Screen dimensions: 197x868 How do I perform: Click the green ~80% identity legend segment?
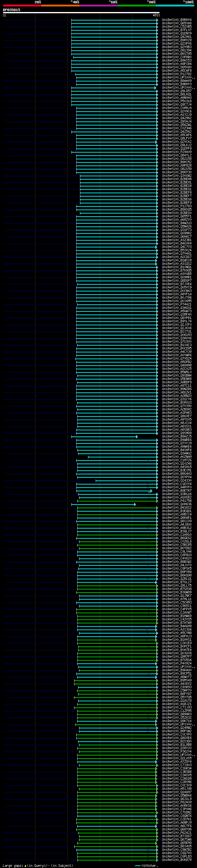(x=137, y=6)
